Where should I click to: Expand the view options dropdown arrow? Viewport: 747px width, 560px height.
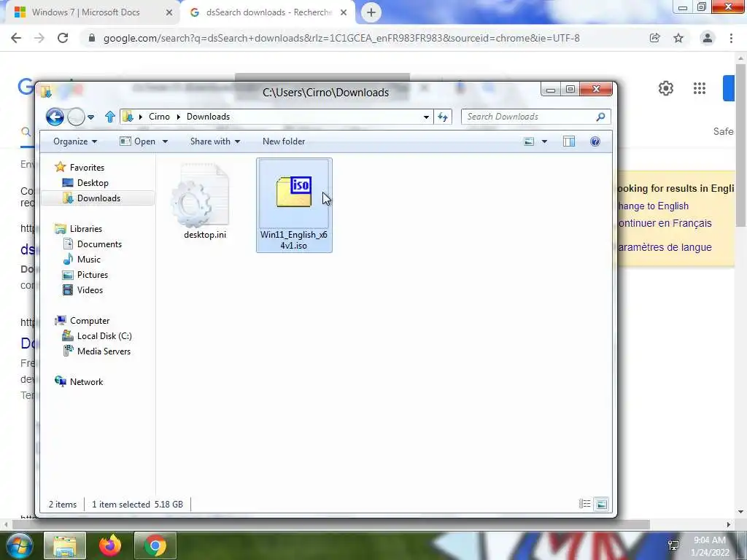click(x=544, y=141)
